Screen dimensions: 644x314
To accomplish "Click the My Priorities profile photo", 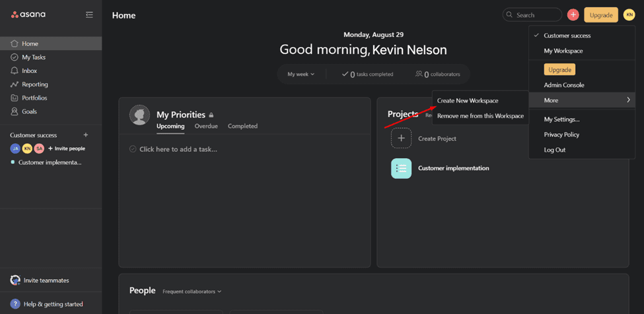I will pyautogui.click(x=139, y=115).
